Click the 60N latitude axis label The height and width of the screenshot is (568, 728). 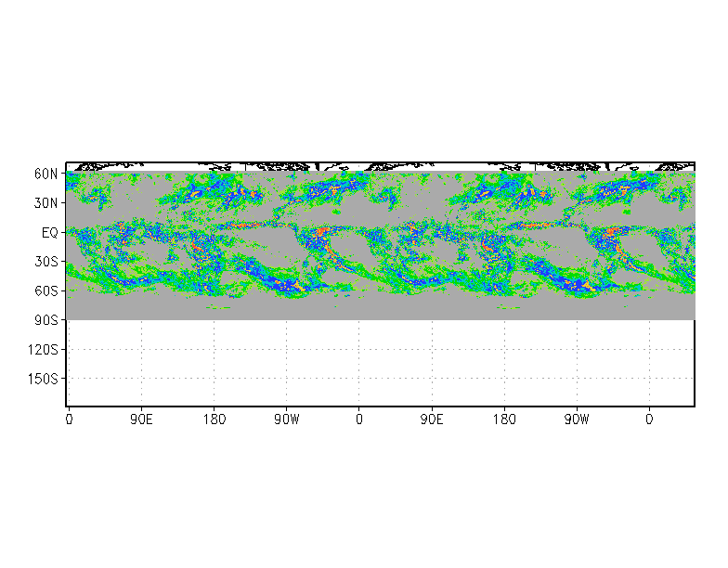pos(46,174)
